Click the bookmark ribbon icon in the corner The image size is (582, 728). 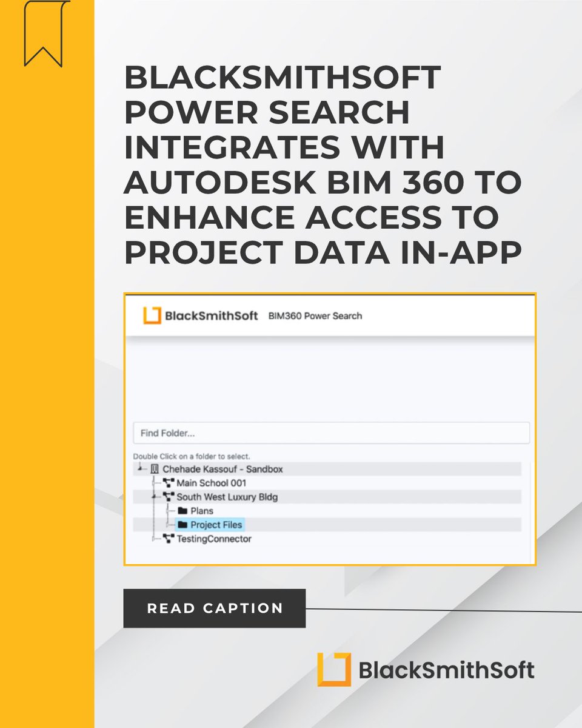point(44,33)
